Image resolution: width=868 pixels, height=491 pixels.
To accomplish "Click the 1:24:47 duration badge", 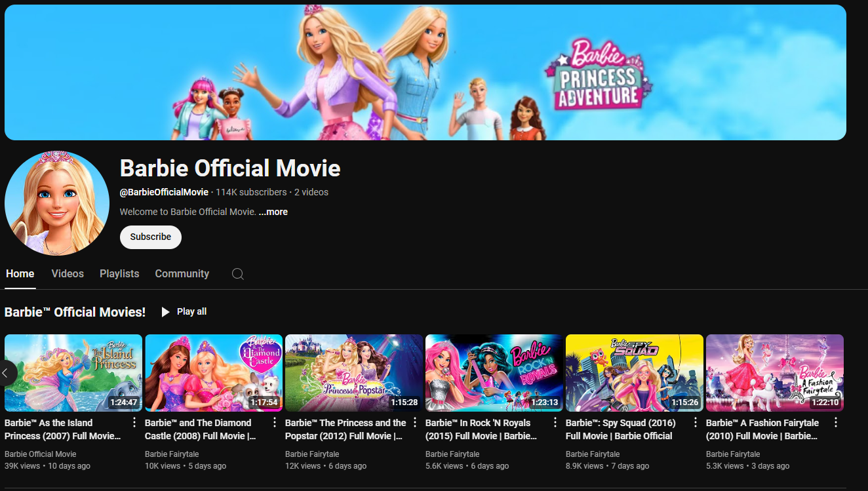I will click(x=124, y=403).
